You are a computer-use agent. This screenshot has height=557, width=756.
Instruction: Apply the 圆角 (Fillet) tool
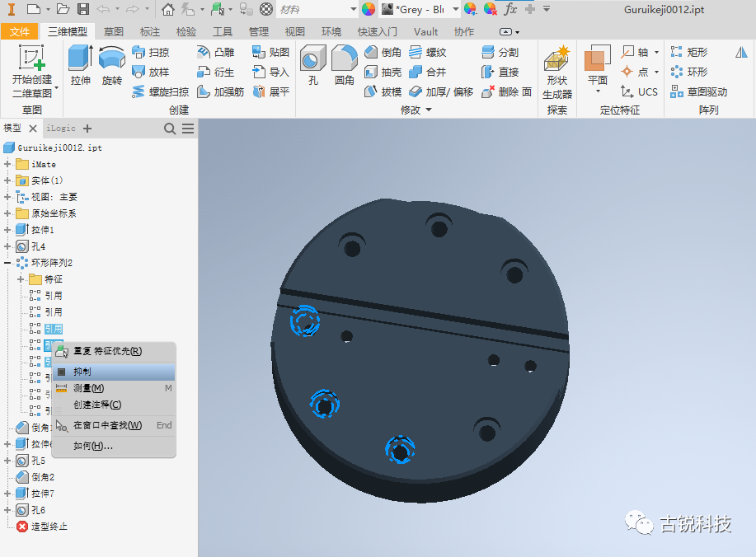[345, 65]
